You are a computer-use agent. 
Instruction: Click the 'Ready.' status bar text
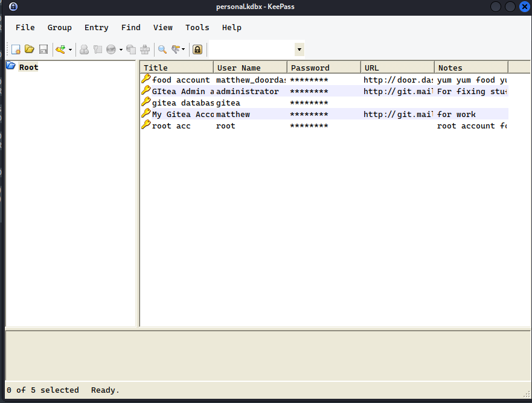[105, 390]
